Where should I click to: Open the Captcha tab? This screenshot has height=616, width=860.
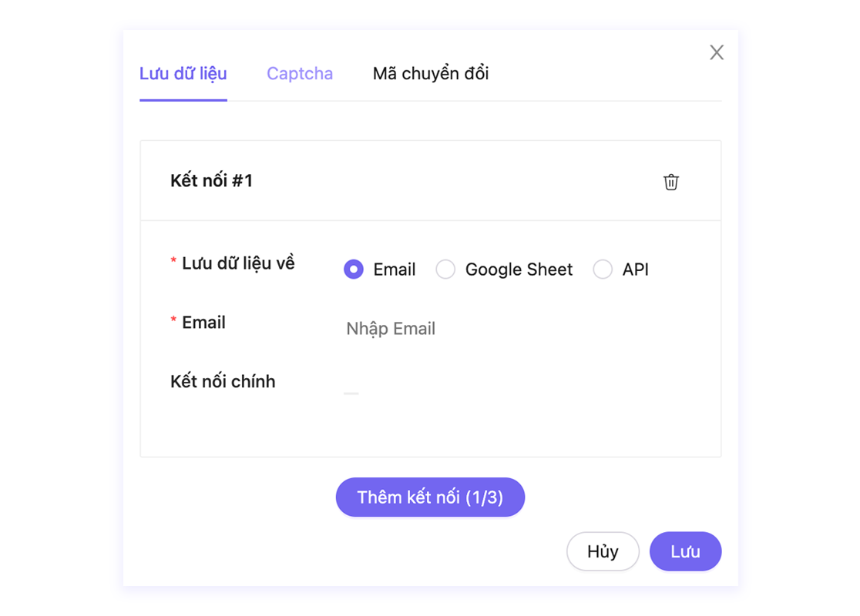(x=300, y=74)
